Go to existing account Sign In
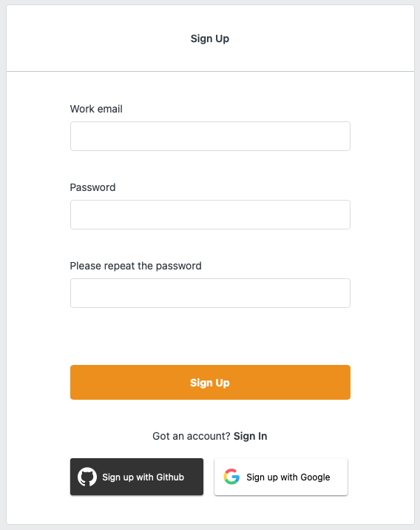This screenshot has width=420, height=530. (x=250, y=436)
